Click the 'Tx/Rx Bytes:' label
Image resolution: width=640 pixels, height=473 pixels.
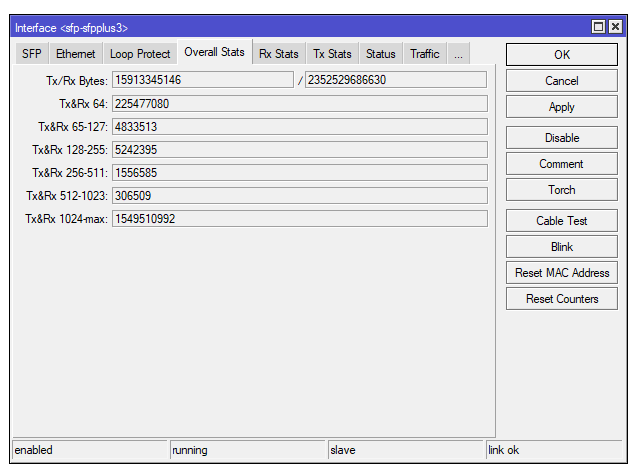77,81
